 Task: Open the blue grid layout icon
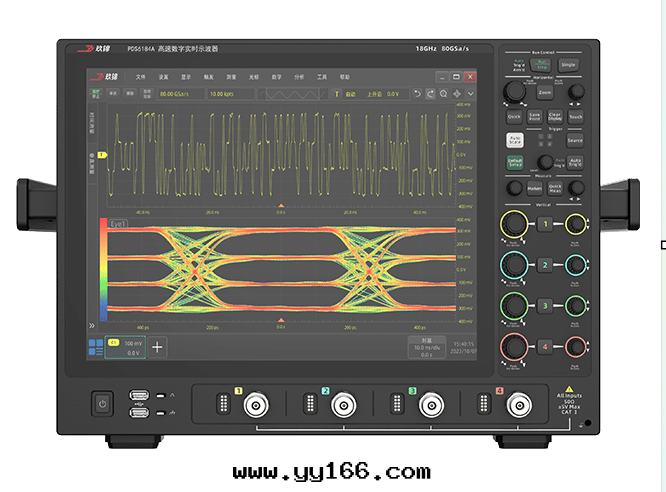[96, 347]
